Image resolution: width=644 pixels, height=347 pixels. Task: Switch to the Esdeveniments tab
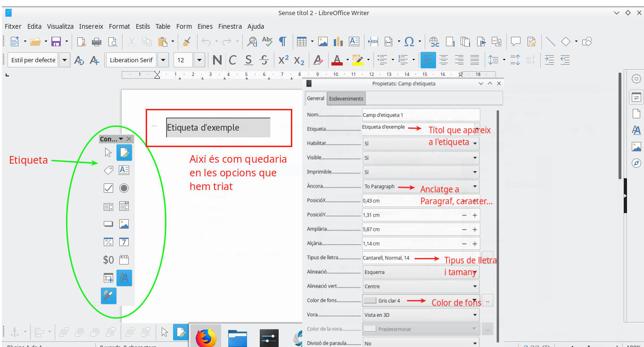[346, 99]
